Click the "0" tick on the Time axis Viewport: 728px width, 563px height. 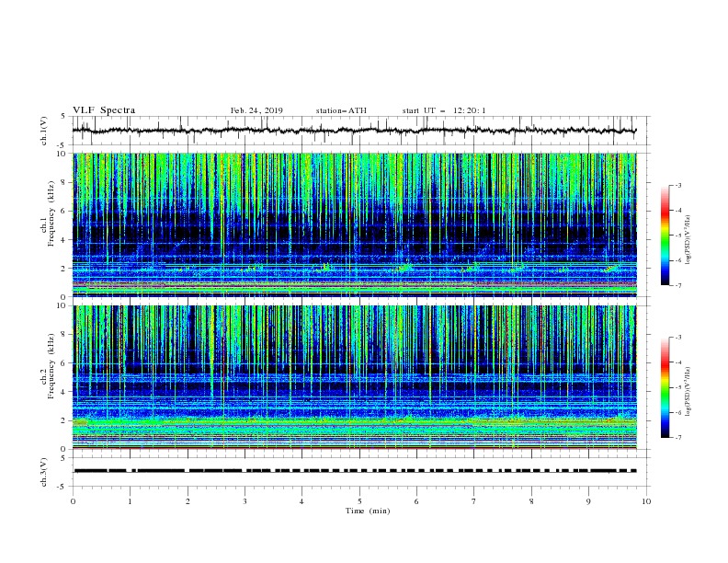point(73,501)
